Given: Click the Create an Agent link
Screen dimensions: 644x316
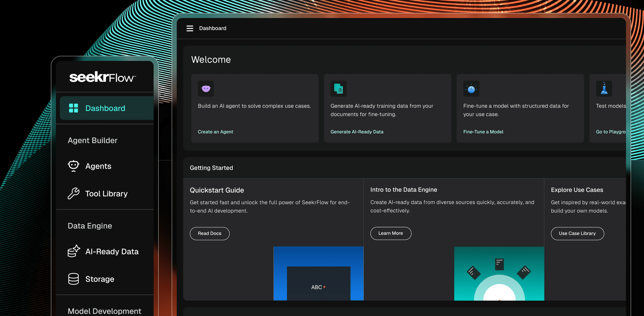Looking at the screenshot, I should (x=215, y=132).
